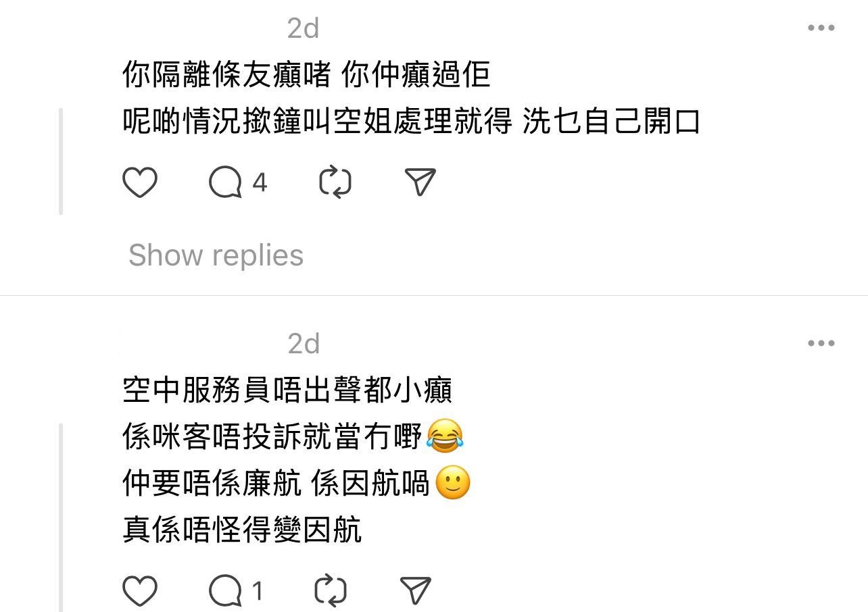Repost the second comment about 因航
Image resolution: width=868 pixels, height=612 pixels.
tap(331, 591)
